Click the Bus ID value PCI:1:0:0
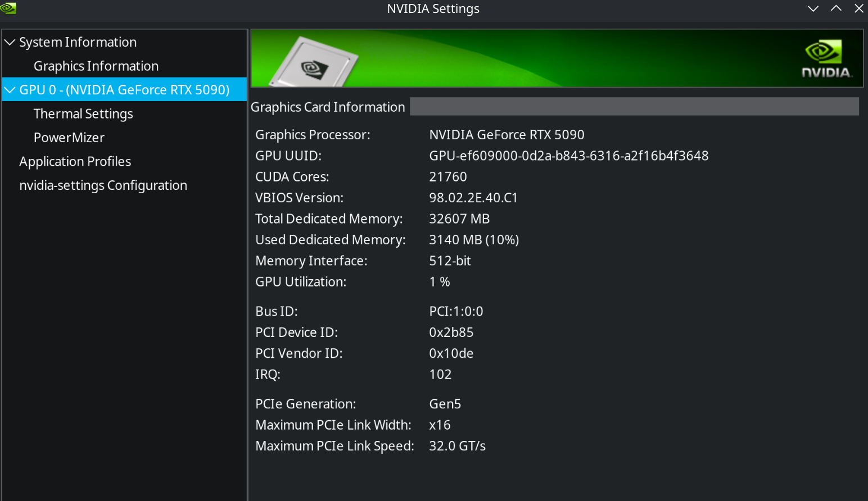 (x=456, y=311)
